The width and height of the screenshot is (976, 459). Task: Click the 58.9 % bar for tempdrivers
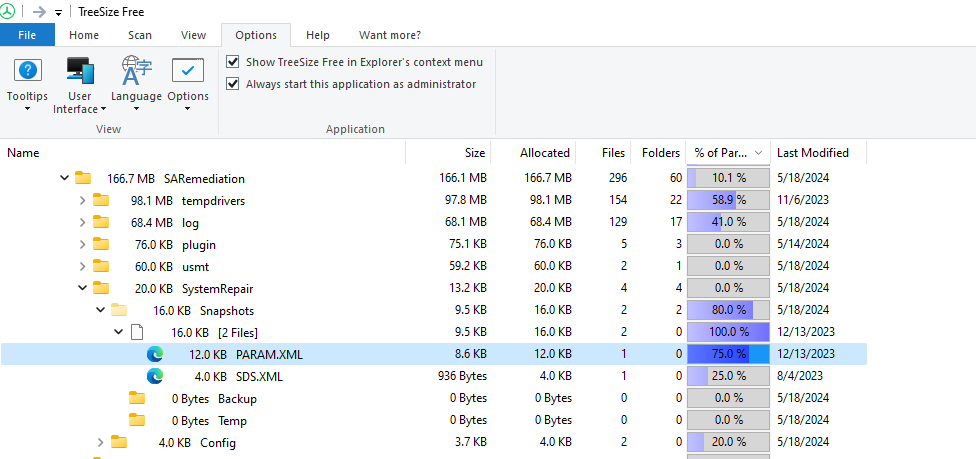(x=728, y=200)
